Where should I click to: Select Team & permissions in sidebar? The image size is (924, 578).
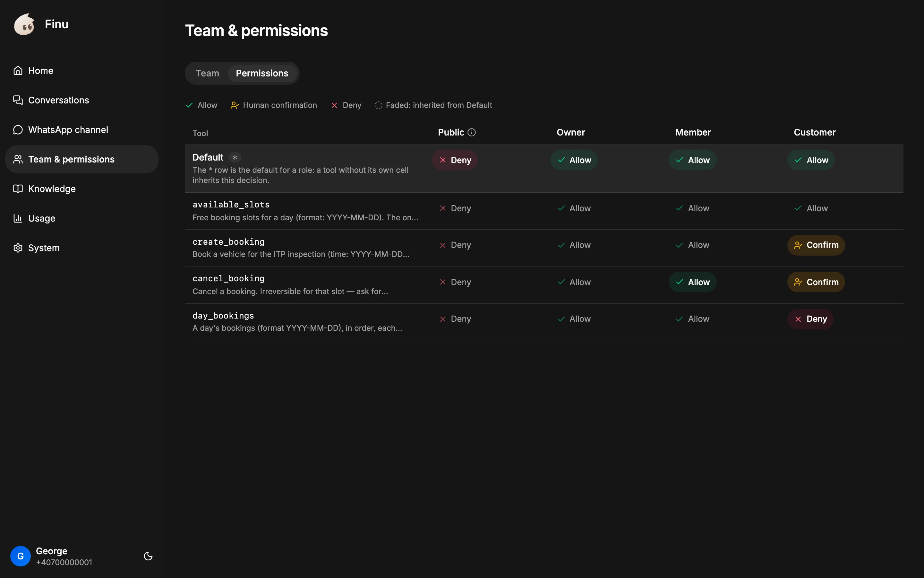click(x=82, y=159)
